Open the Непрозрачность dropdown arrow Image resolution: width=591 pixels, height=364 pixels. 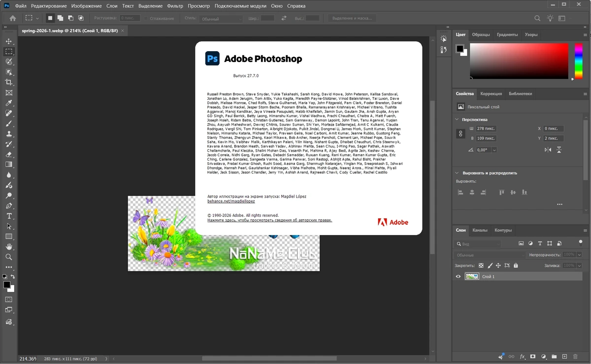click(578, 255)
